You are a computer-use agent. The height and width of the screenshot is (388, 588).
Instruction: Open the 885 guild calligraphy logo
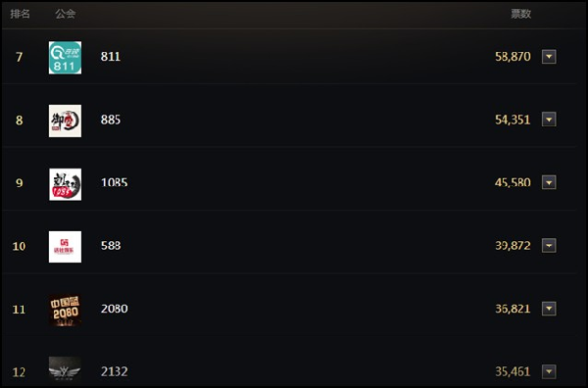65,121
